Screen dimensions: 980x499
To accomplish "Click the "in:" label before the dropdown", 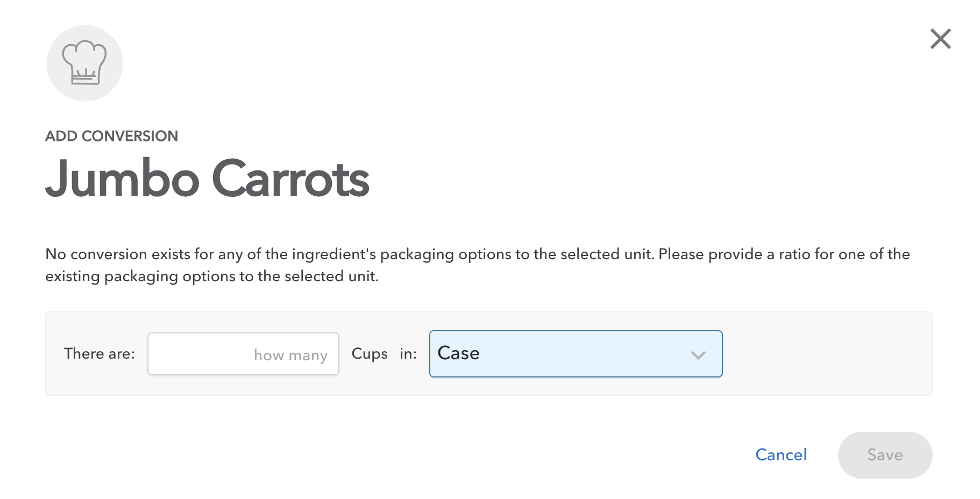I will (x=408, y=354).
